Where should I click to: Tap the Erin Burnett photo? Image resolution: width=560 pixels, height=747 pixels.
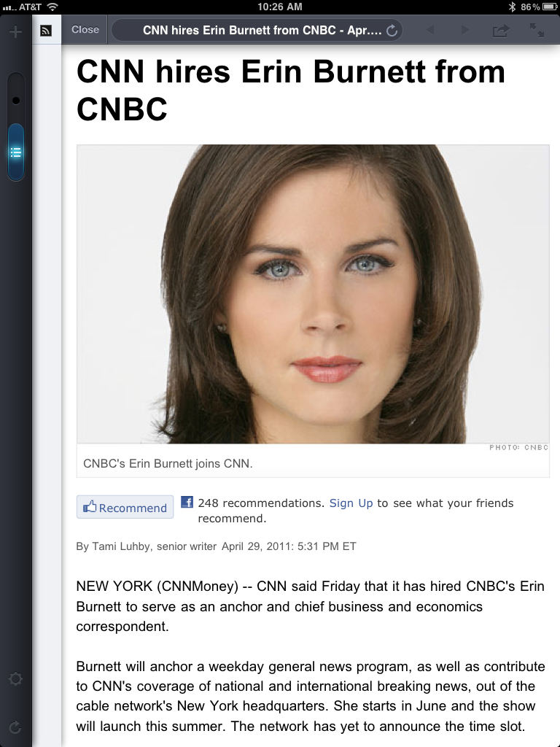tap(313, 294)
